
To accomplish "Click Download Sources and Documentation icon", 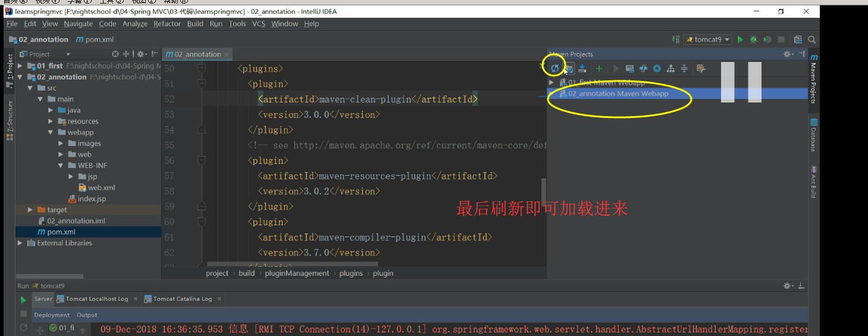I will 583,69.
